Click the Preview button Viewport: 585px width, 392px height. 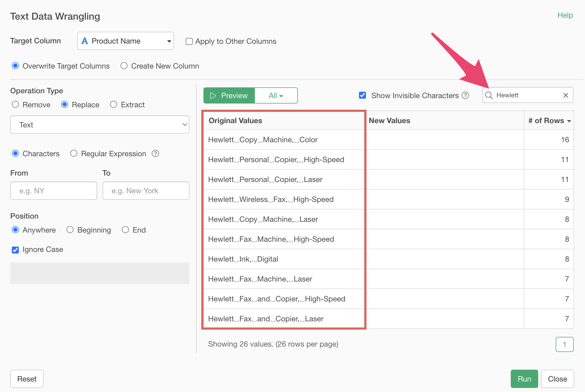click(229, 95)
